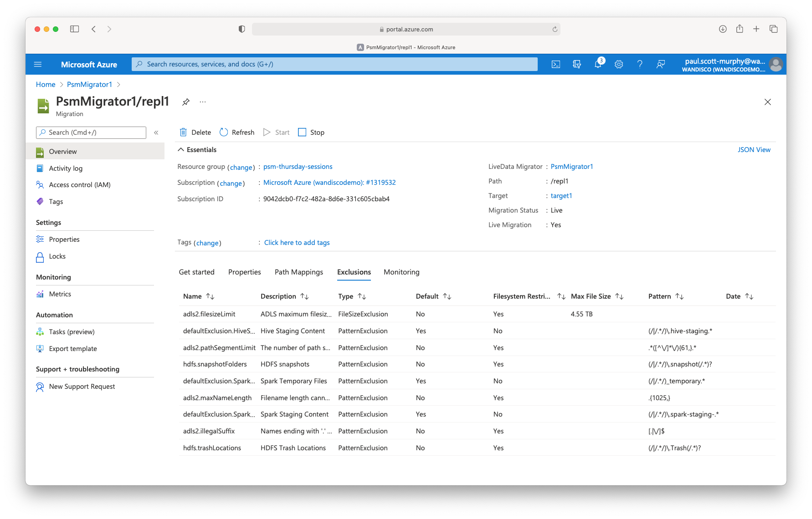Switch to the Path Mappings tab
Viewport: 812px width, 519px height.
(x=298, y=272)
